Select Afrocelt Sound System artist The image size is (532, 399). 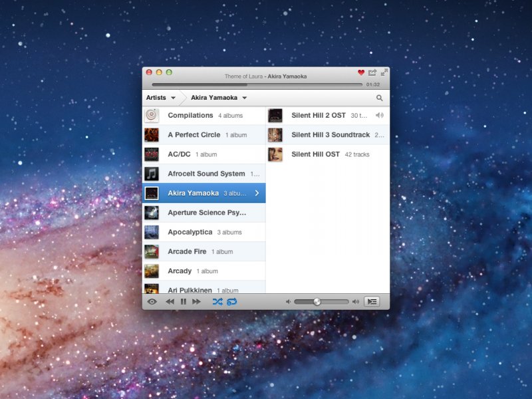tap(204, 174)
